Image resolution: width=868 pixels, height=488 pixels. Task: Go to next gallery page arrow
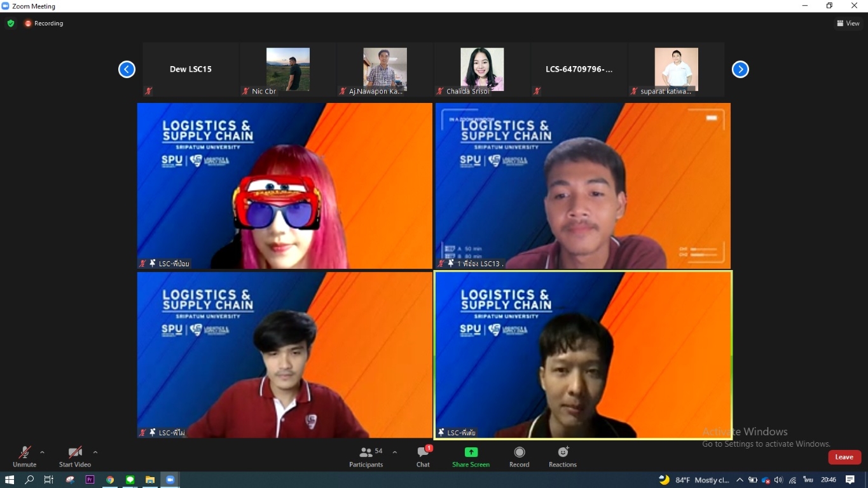click(x=740, y=69)
